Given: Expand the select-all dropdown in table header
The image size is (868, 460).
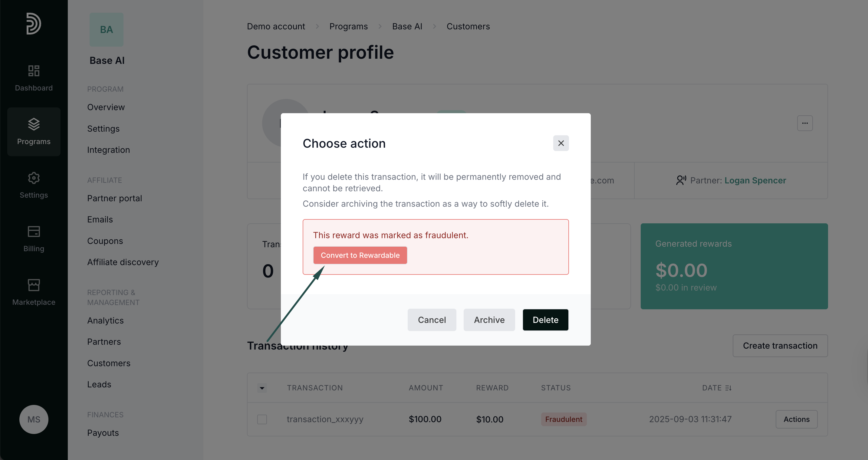Looking at the screenshot, I should click(262, 388).
